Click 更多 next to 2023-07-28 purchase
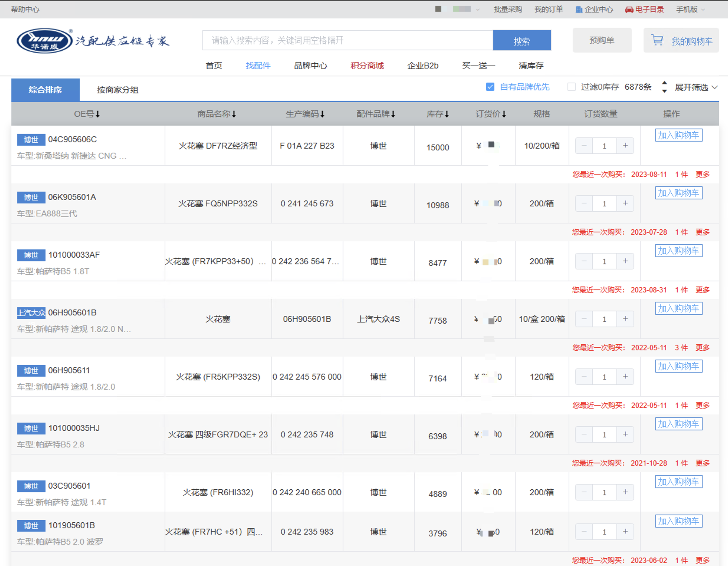This screenshot has width=728, height=566. tap(702, 232)
